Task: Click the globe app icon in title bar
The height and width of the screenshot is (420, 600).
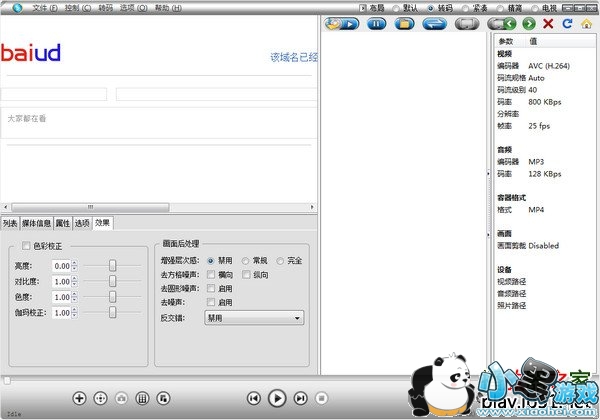Action: pos(17,7)
